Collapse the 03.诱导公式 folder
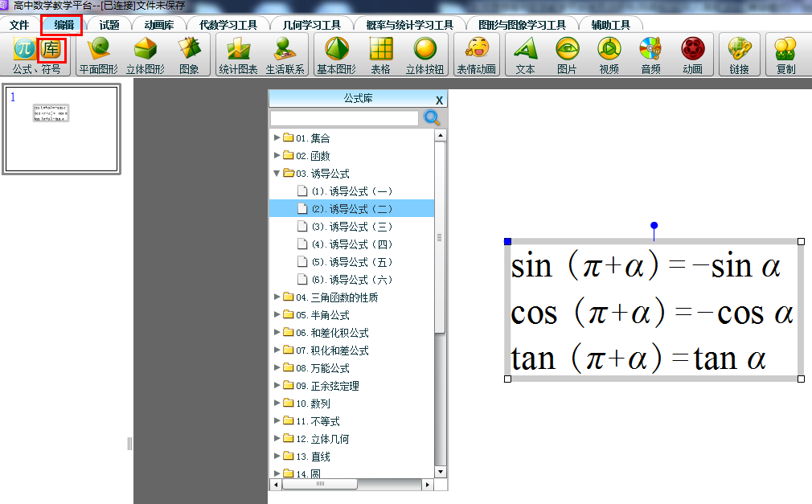The width and height of the screenshot is (812, 504). [277, 174]
